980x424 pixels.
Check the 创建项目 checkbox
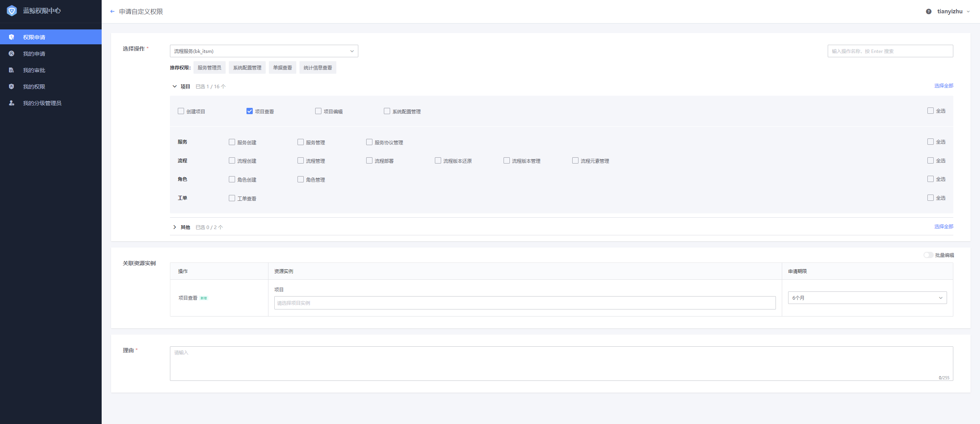pos(181,111)
